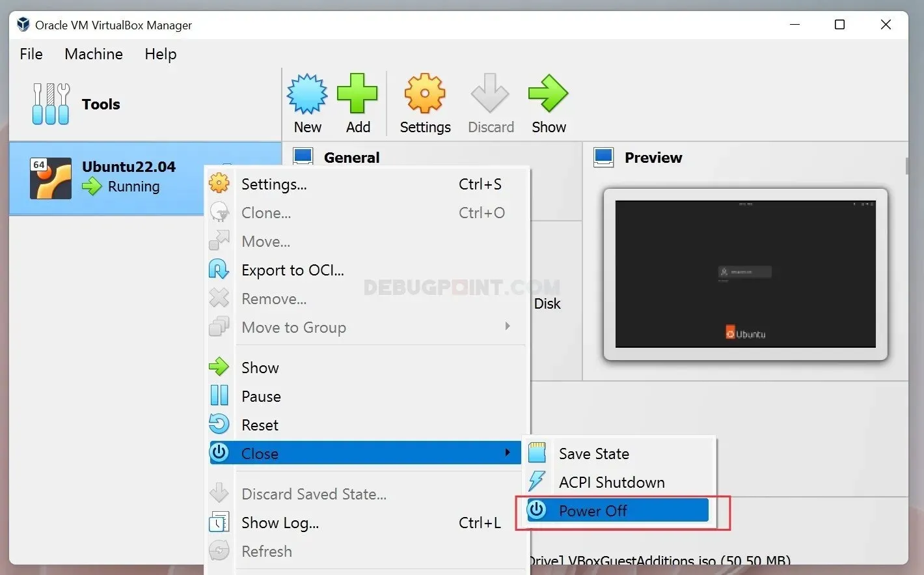Viewport: 924px width, 575px height.
Task: Click the power icon beside Close
Action: 220,453
